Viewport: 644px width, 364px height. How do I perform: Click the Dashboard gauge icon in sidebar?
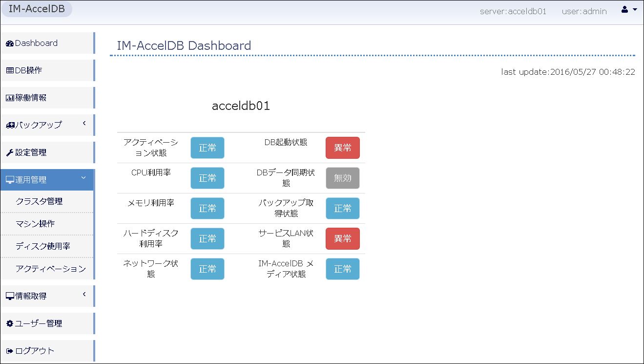tap(10, 43)
